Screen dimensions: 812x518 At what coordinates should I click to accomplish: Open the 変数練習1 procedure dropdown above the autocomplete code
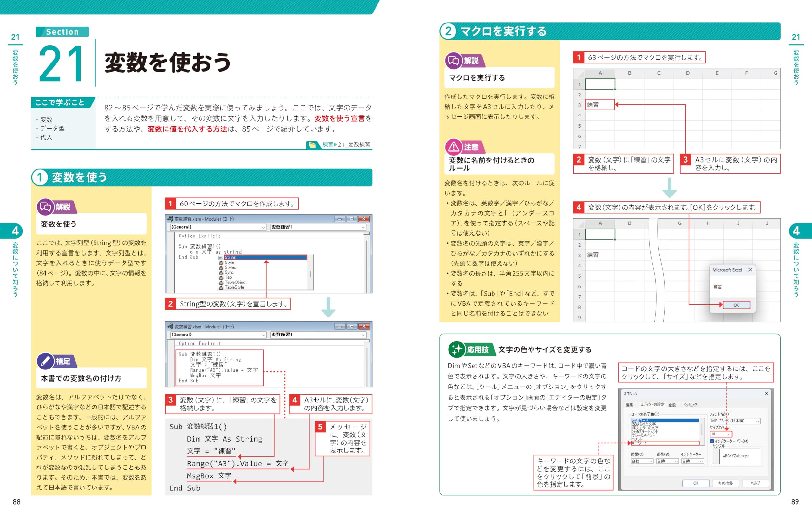pos(318,227)
